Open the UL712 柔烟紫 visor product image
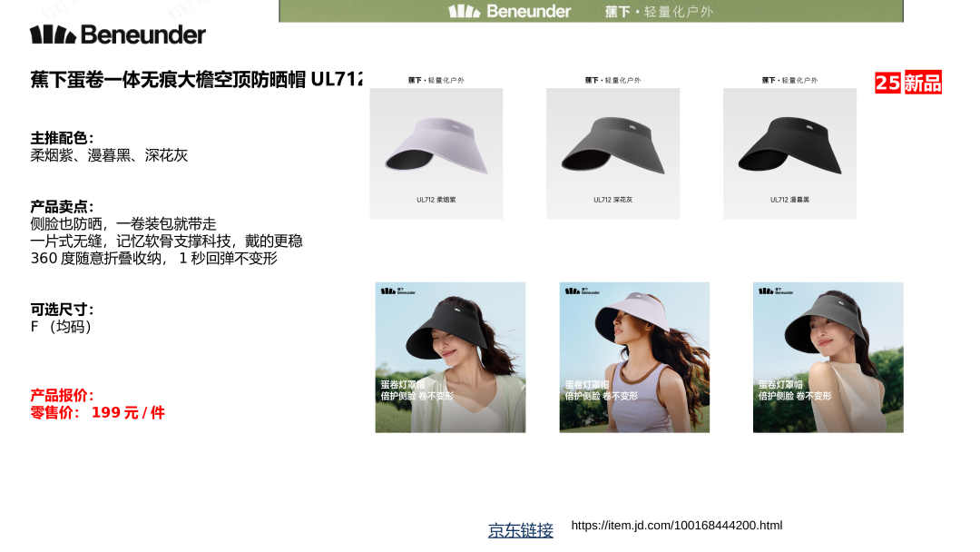The width and height of the screenshot is (980, 552). 436,153
